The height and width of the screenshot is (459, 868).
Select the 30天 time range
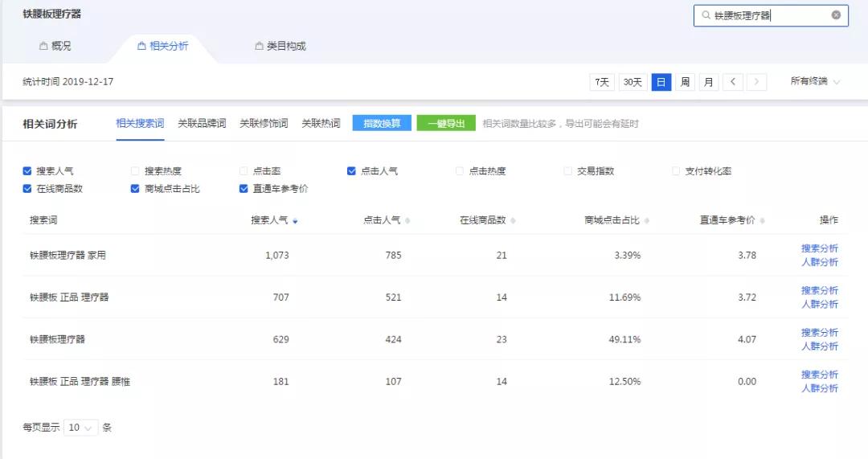click(x=633, y=82)
